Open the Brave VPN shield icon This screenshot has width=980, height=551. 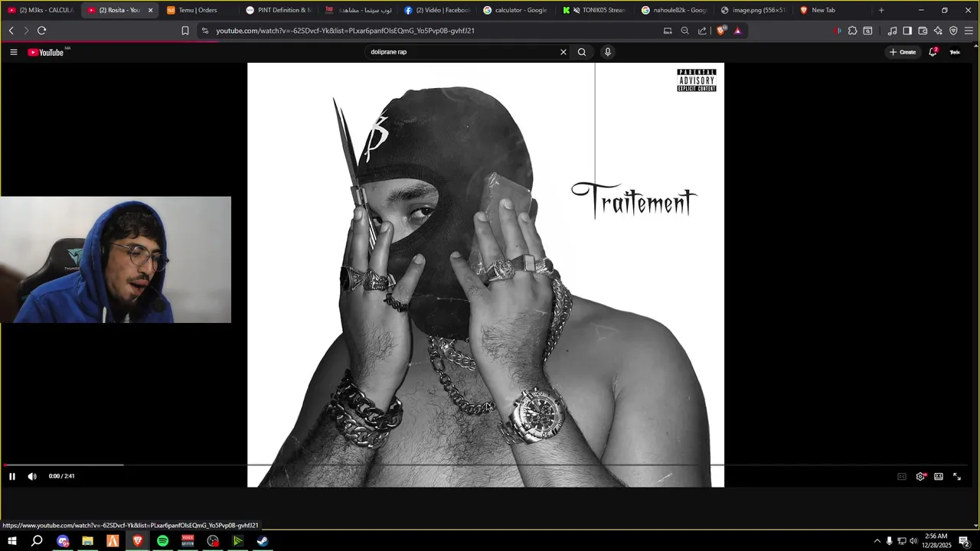point(953,31)
